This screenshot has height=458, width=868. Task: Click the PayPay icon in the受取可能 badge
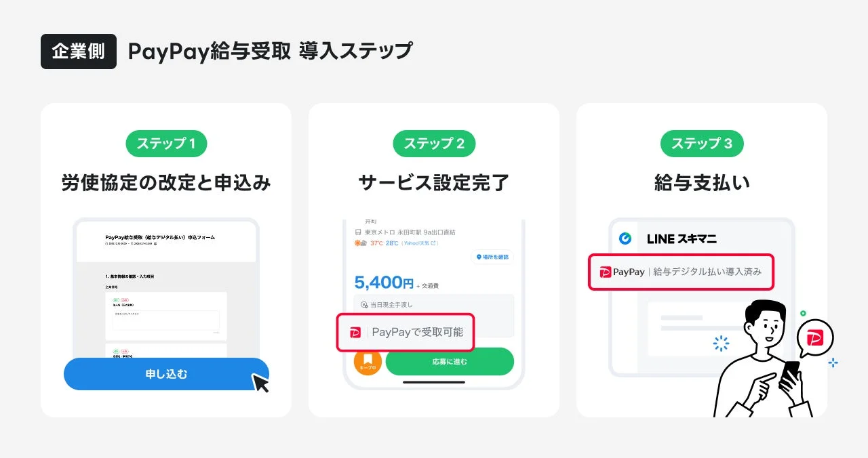[x=355, y=332]
